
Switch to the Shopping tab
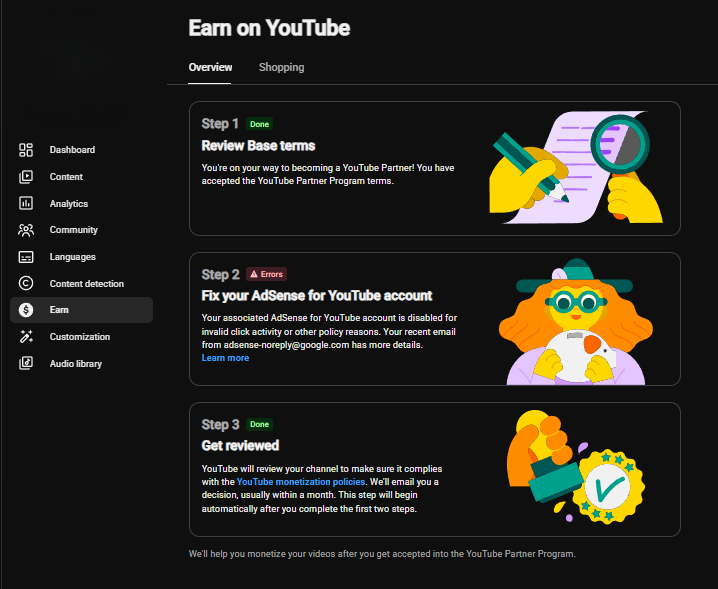tap(281, 67)
